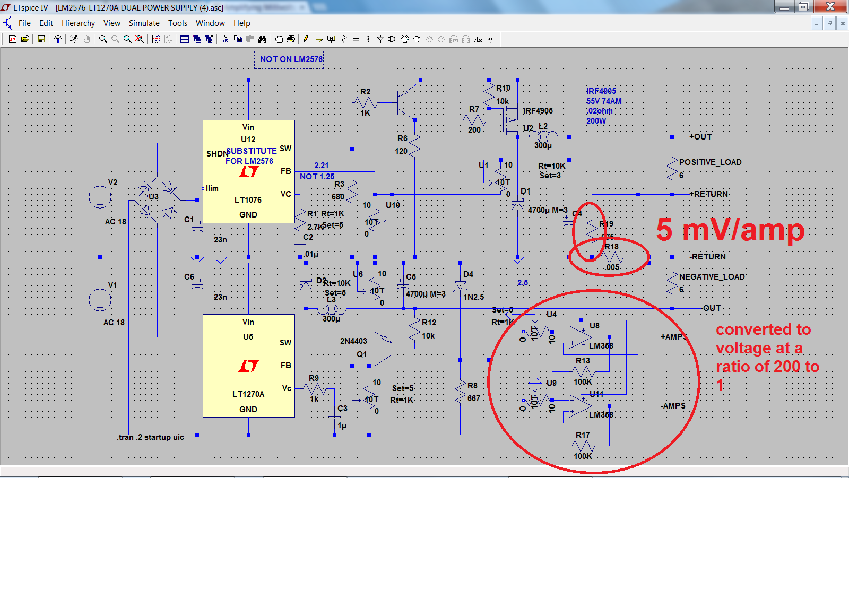This screenshot has width=849, height=616.
Task: Click the IRF4905 MOSFET label
Action: tap(538, 111)
